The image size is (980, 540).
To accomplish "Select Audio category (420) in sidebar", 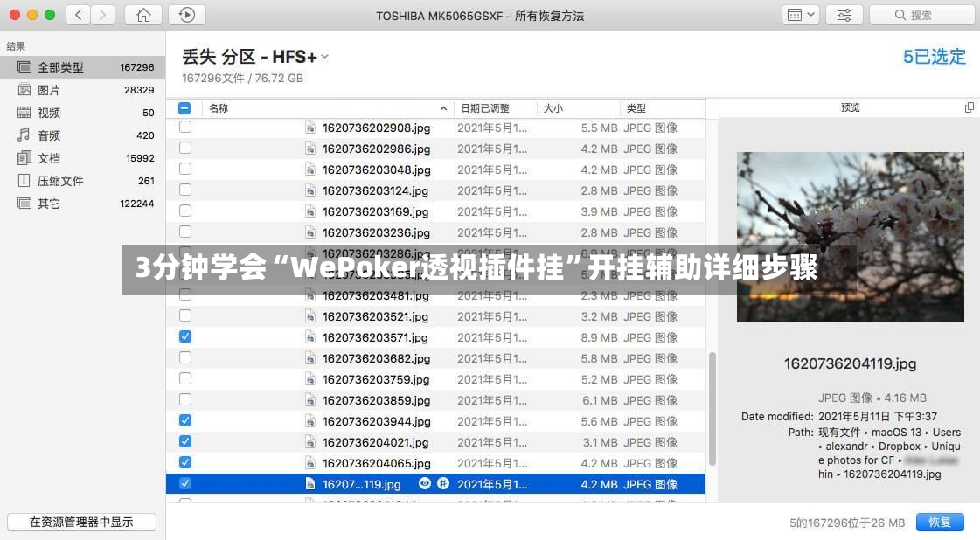I will tap(82, 135).
